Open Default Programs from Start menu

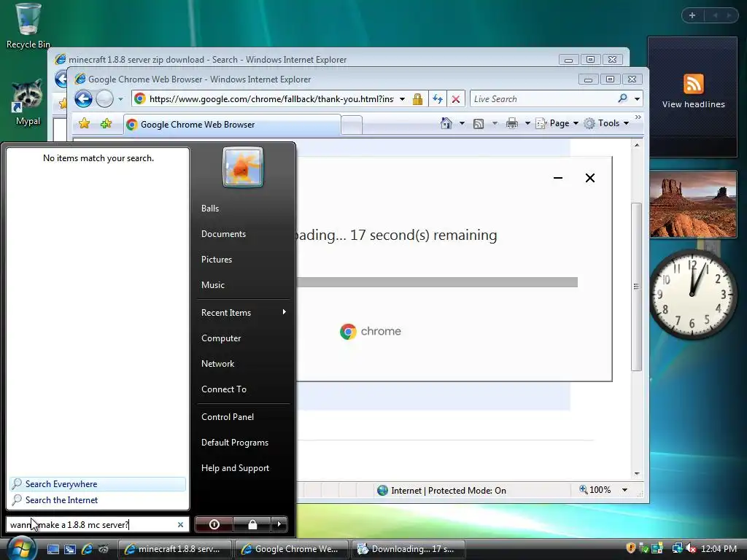point(235,443)
